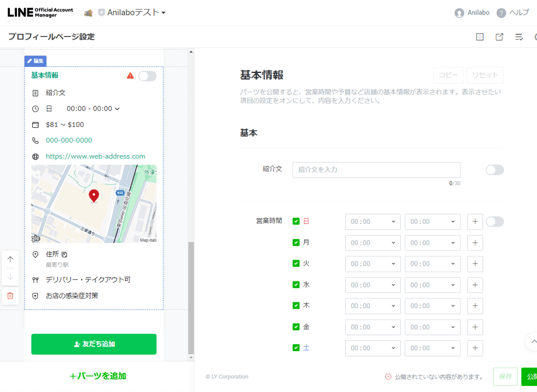
Task: Turn on the 営業時間 toggle switch
Action: [x=495, y=222]
